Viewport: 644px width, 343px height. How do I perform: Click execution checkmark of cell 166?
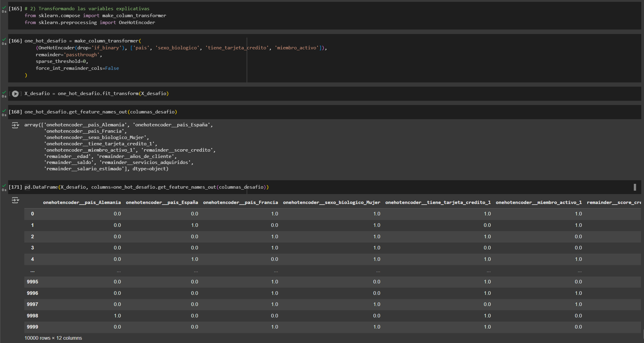point(4,39)
